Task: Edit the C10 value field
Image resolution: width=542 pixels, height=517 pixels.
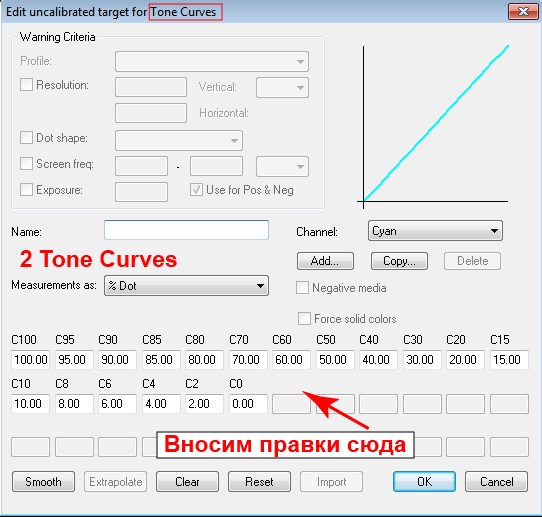Action: pyautogui.click(x=30, y=404)
